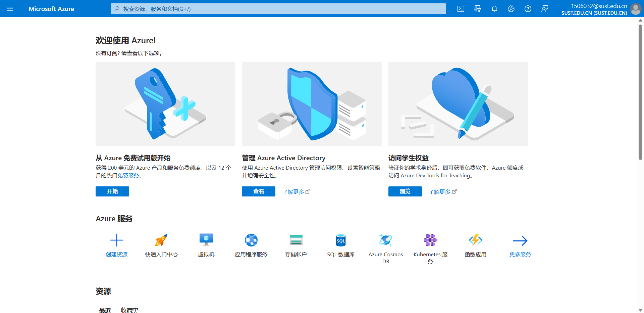The image size is (644, 313).
Task: Open Virtual Machines (虚拟机) service
Action: 206,240
